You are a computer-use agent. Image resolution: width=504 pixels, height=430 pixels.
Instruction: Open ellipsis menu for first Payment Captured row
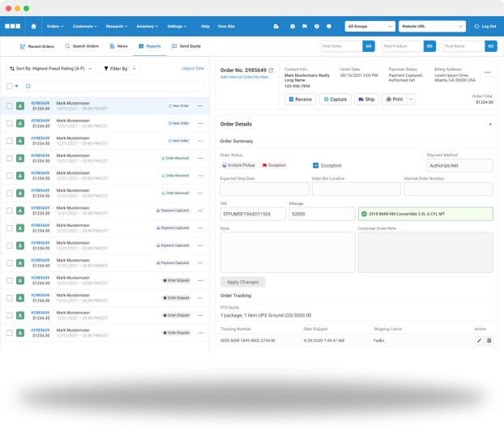click(200, 211)
